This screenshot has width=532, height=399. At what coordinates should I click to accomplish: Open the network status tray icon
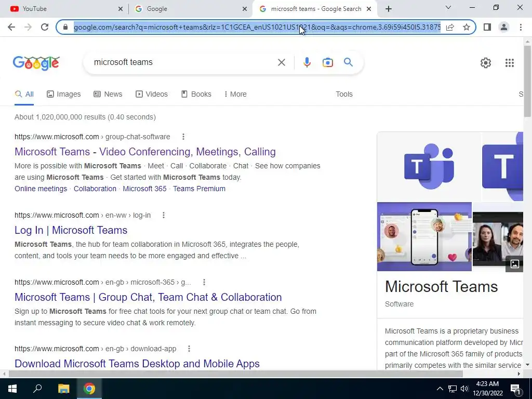[x=453, y=389]
